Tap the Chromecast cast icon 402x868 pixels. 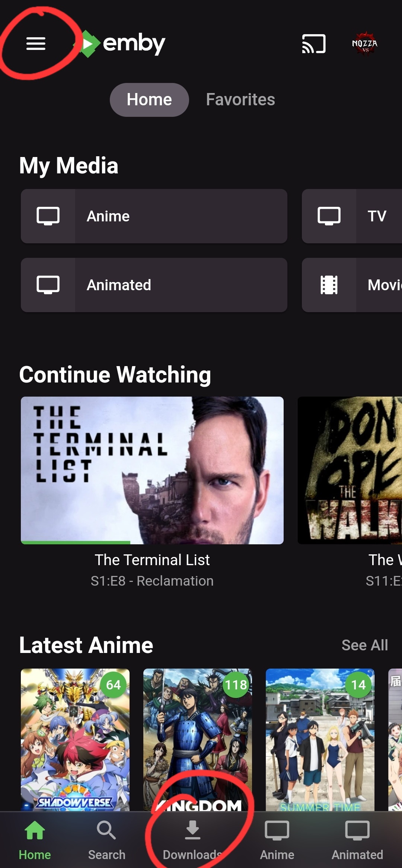coord(313,44)
